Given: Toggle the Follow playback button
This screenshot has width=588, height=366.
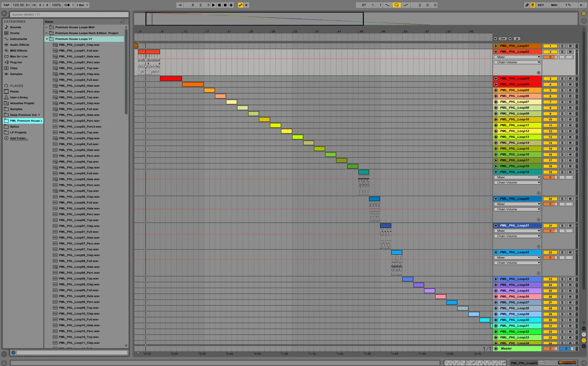Looking at the screenshot, I should [x=180, y=5].
